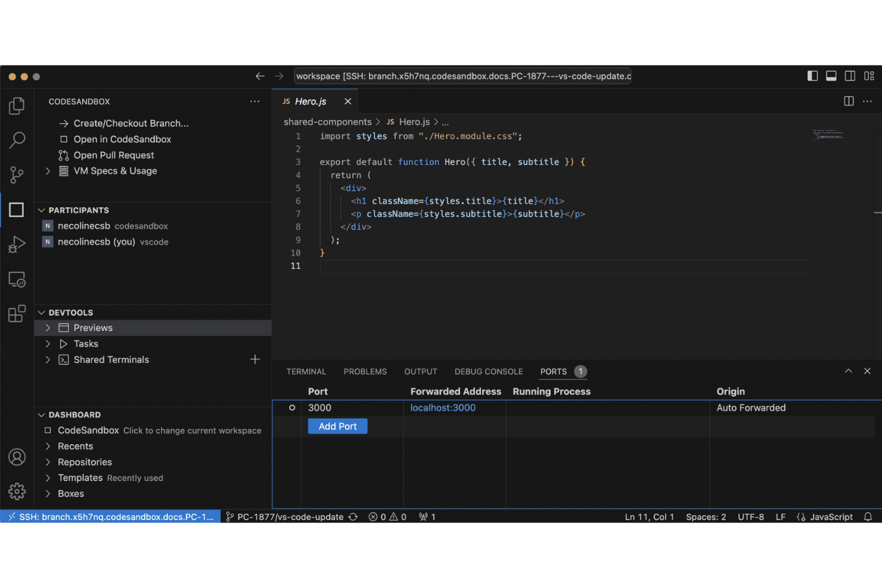Viewport: 882px width, 588px height.
Task: Click the notifications bell in status bar
Action: point(868,517)
